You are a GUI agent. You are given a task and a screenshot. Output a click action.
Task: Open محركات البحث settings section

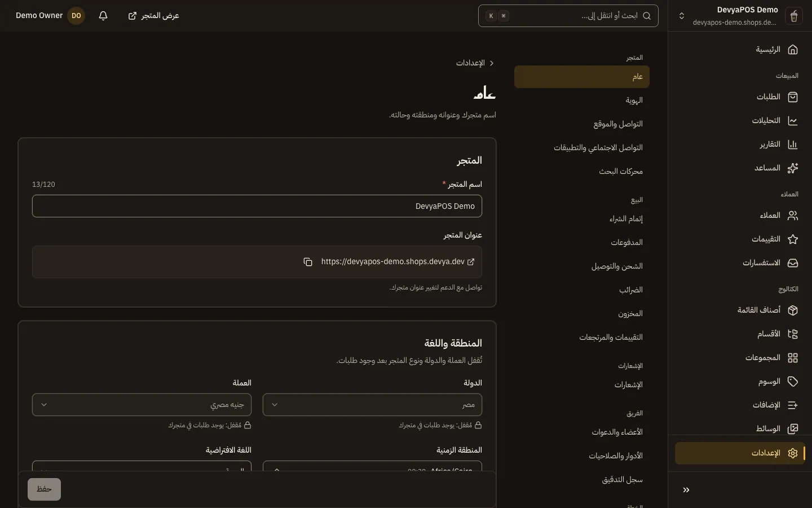pyautogui.click(x=582, y=172)
